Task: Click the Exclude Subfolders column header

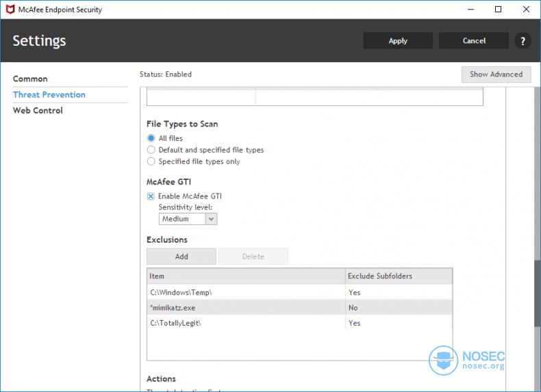Action: (x=399, y=276)
